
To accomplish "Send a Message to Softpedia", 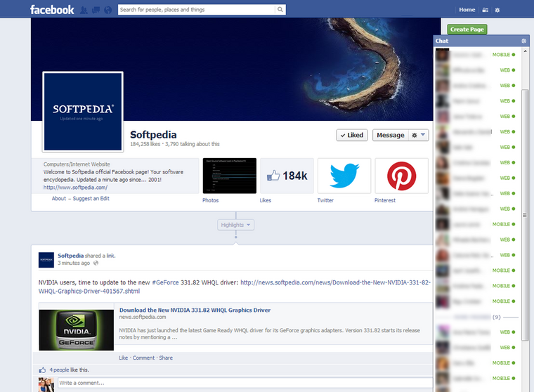I will pyautogui.click(x=390, y=135).
